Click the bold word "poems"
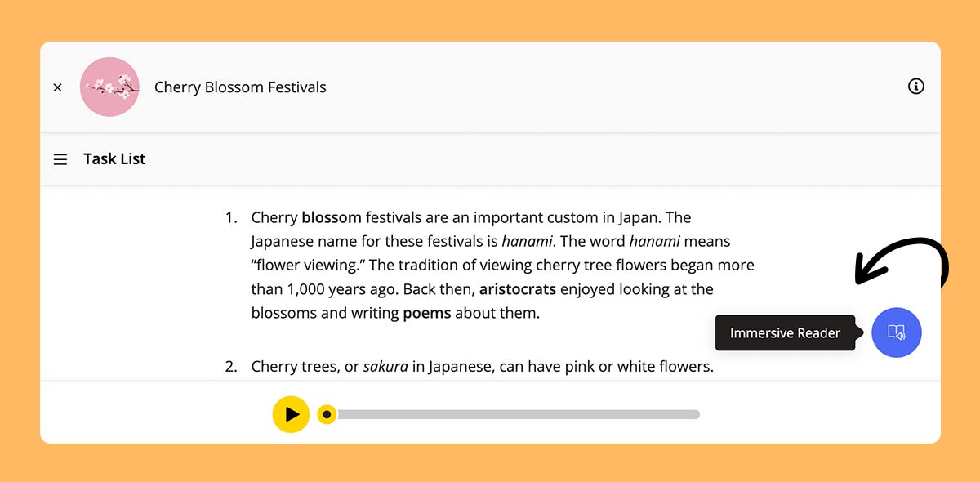Screen dimensions: 980x482 point(426,313)
